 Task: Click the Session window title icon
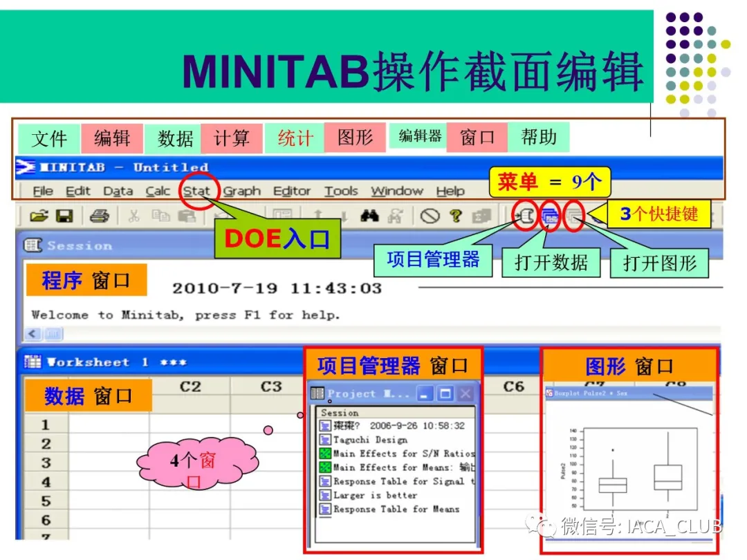pyautogui.click(x=33, y=245)
